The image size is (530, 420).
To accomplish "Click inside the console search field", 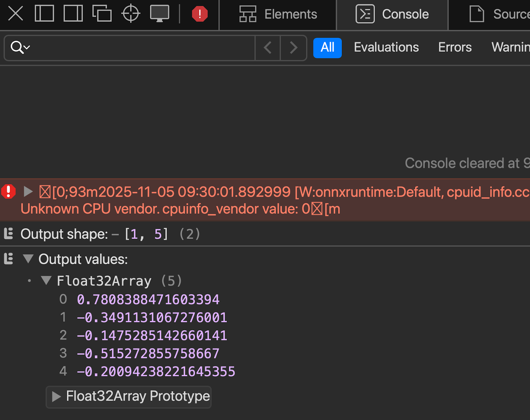I will [x=132, y=48].
